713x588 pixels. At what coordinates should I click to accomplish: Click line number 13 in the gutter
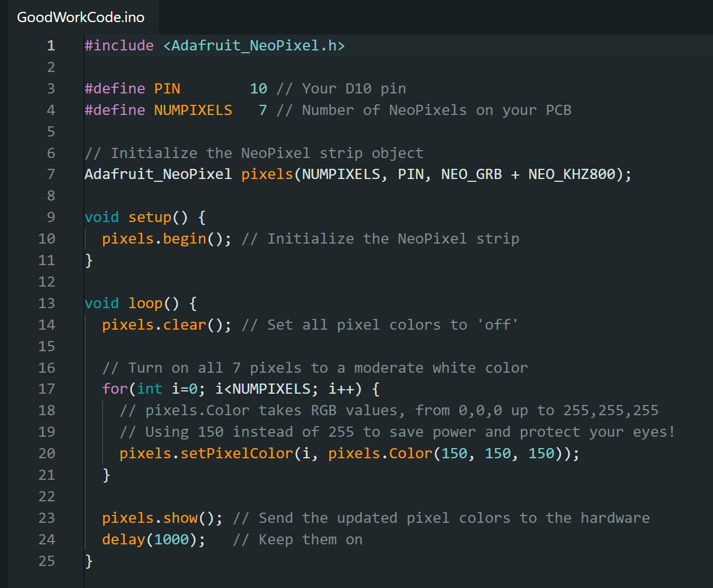(x=47, y=303)
